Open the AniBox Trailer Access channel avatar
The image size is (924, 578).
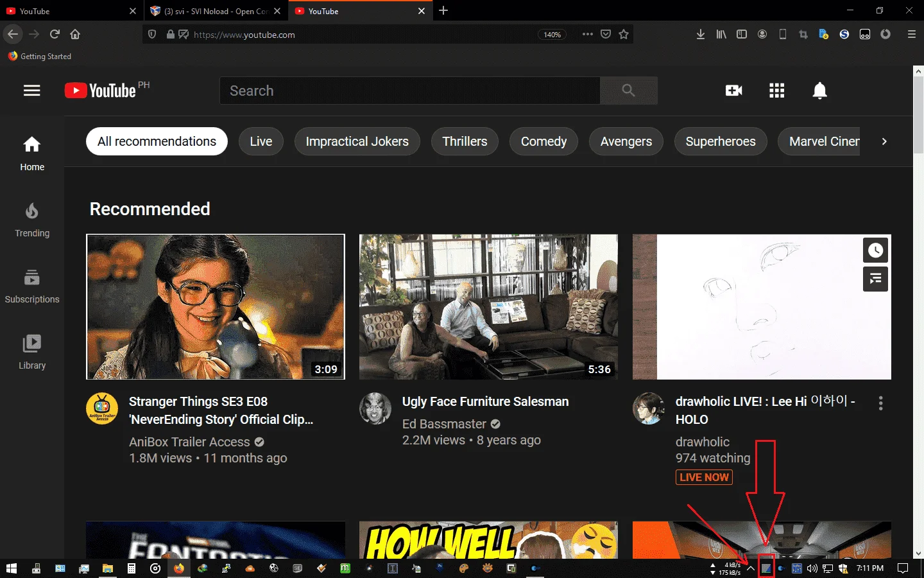102,408
